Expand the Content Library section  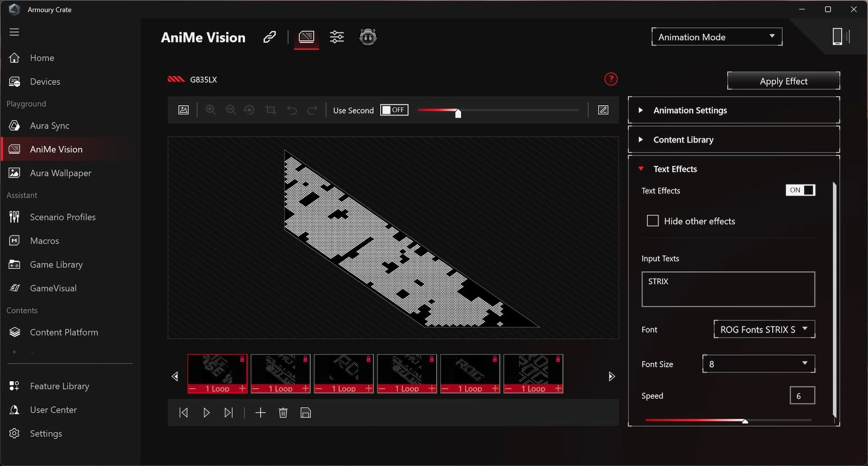coord(734,139)
